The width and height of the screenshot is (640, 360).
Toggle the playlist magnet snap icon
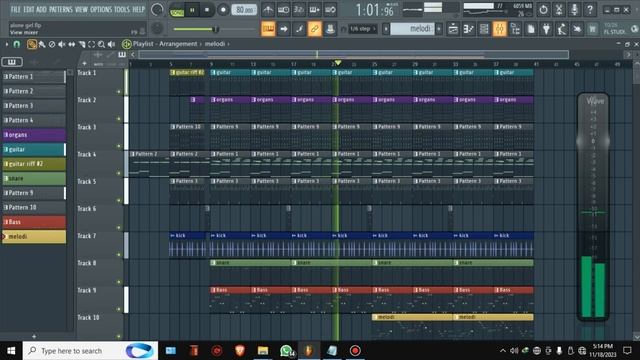(x=17, y=44)
